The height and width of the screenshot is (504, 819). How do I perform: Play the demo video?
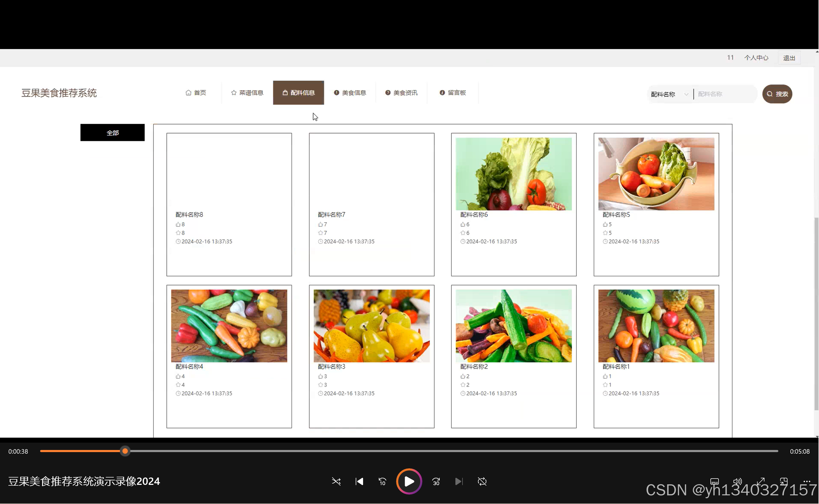pyautogui.click(x=409, y=481)
